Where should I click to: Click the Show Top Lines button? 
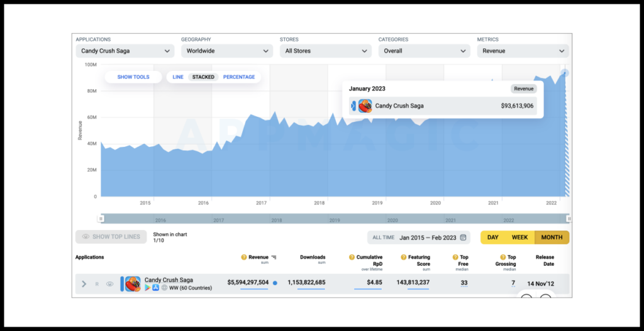[111, 237]
